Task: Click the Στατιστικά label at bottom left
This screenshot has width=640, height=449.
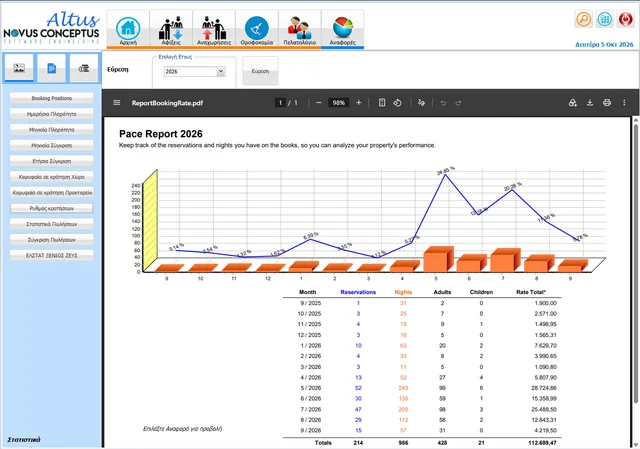Action: pyautogui.click(x=24, y=440)
